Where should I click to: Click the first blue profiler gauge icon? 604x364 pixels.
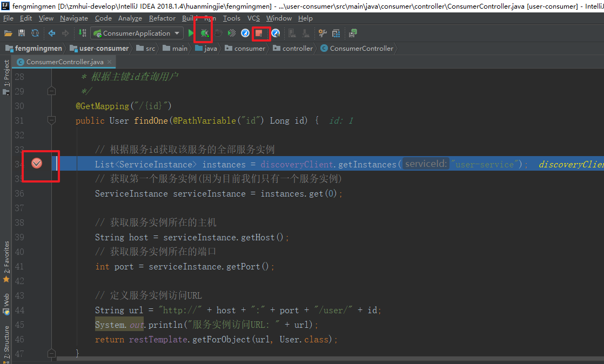click(245, 33)
